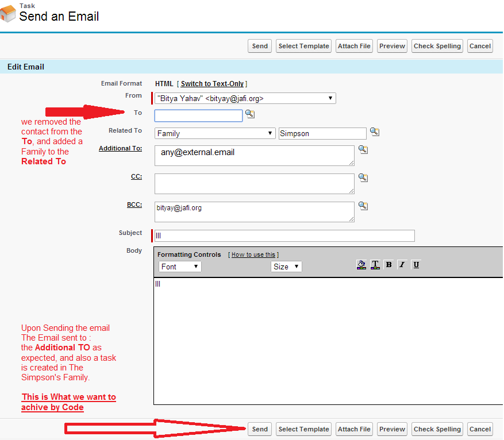The width and height of the screenshot is (504, 440).
Task: Open the Additional To lookup icon
Action: (363, 149)
